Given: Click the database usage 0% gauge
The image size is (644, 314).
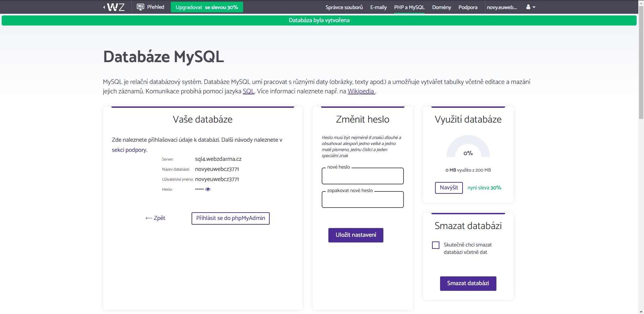Looking at the screenshot, I should coord(468,147).
